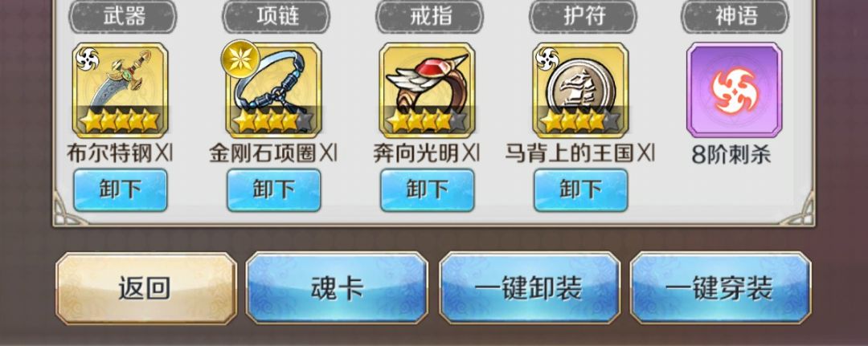This screenshot has width=868, height=346.
Task: Unequip amulet with 卸下 under 马背上的王国
Action: point(581,190)
